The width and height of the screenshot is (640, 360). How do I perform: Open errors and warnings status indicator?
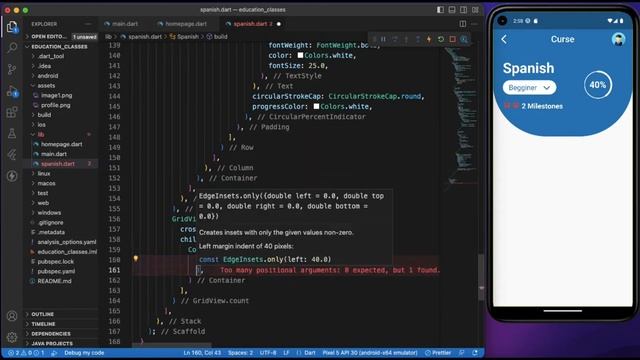point(26,353)
